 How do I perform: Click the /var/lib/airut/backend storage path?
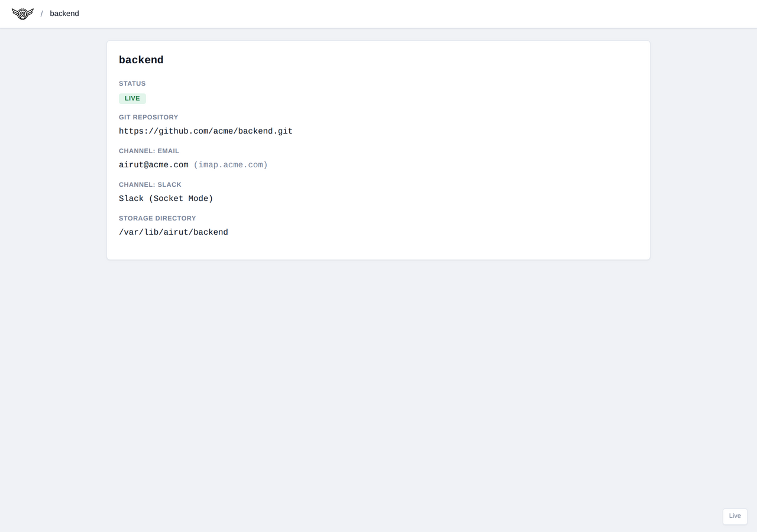173,232
